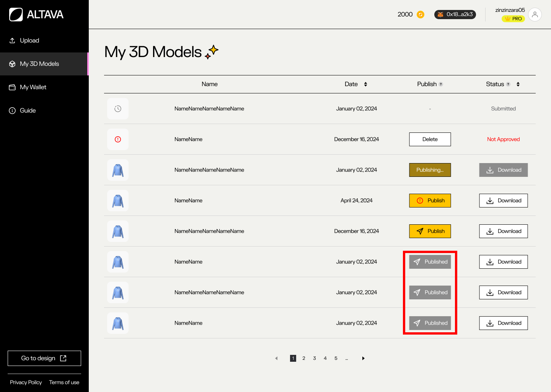
Task: Open wallet address 0x18...a2k3 badge
Action: point(455,15)
